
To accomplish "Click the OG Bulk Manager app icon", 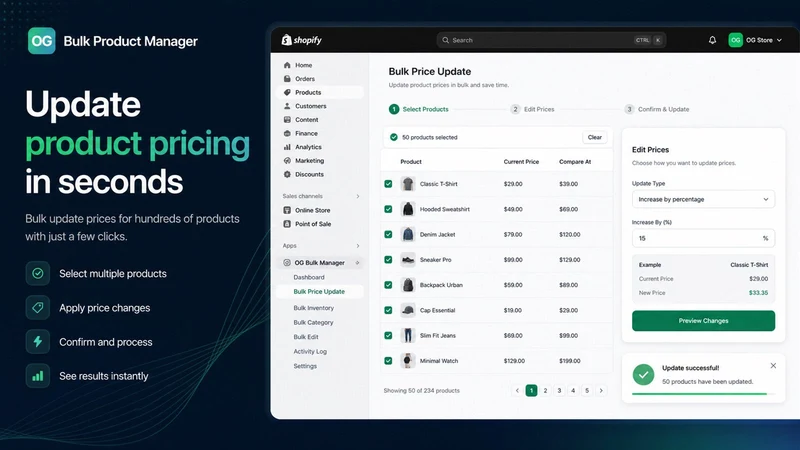I will [287, 262].
